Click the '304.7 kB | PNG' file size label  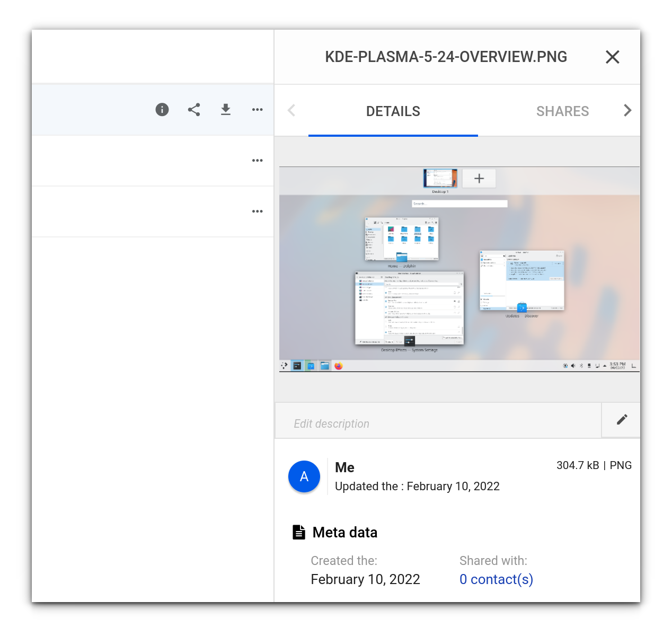[594, 465]
